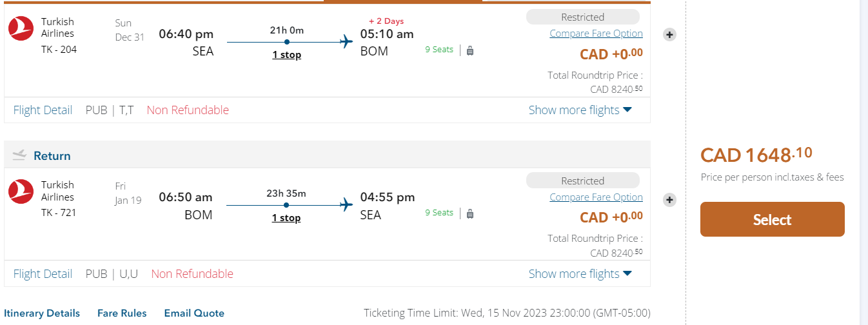Click the Turkish Airlines logo on TK-721
868x325 pixels.
click(x=21, y=192)
